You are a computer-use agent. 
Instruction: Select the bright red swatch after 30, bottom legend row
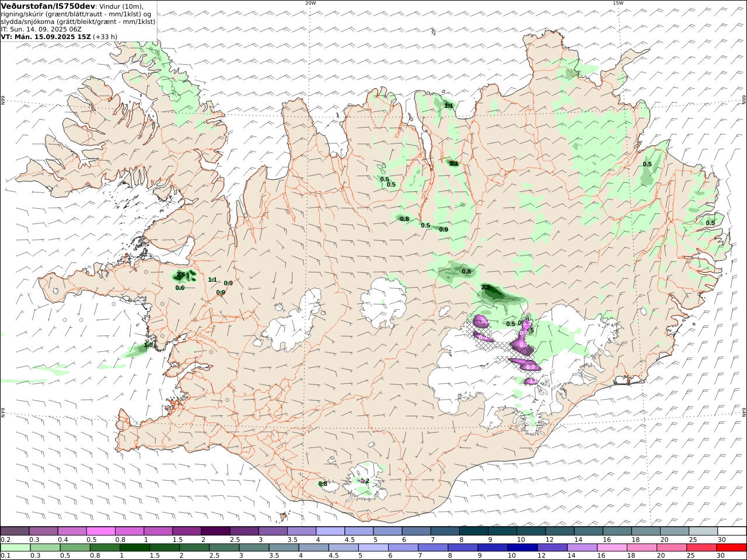[x=731, y=548]
